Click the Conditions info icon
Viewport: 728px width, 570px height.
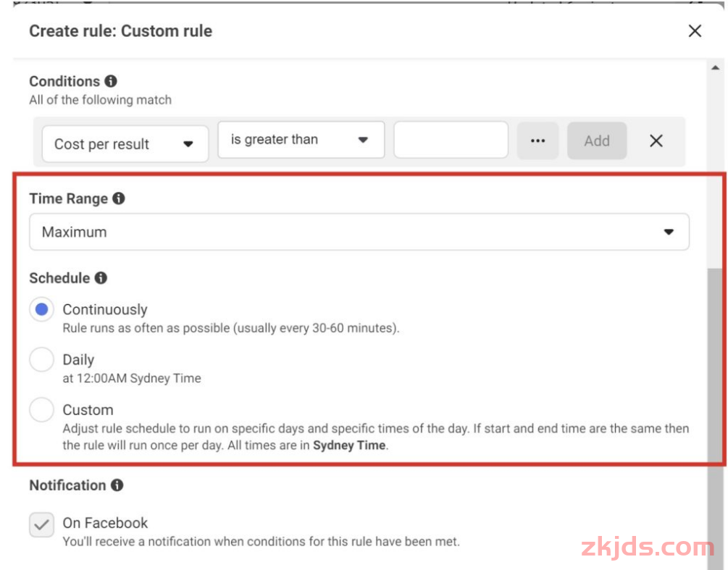(x=111, y=82)
